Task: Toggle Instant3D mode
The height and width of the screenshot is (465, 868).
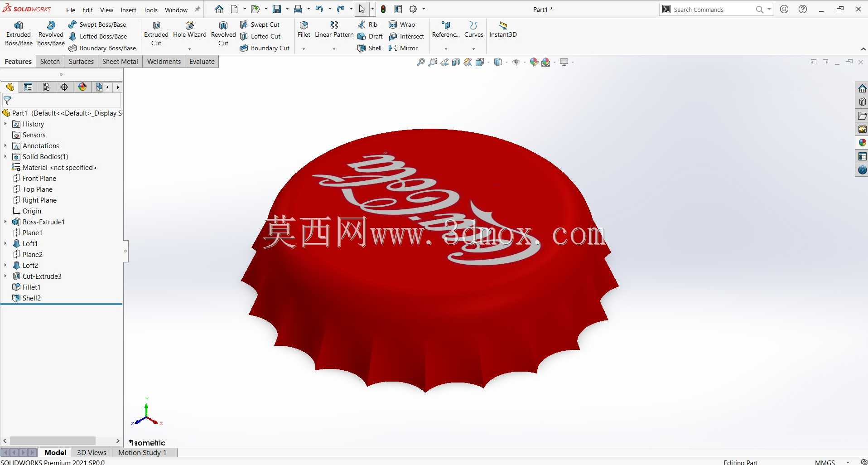Action: pos(503,30)
